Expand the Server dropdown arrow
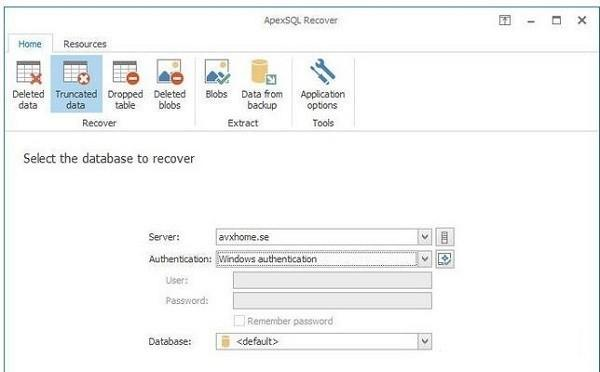 (424, 237)
